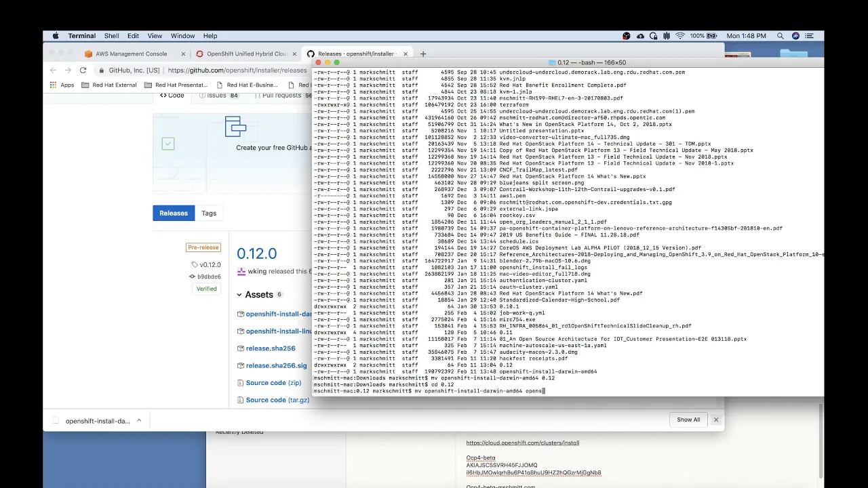Select the Releases openshift/installer tab
This screenshot has height=488, width=868.
tap(356, 54)
